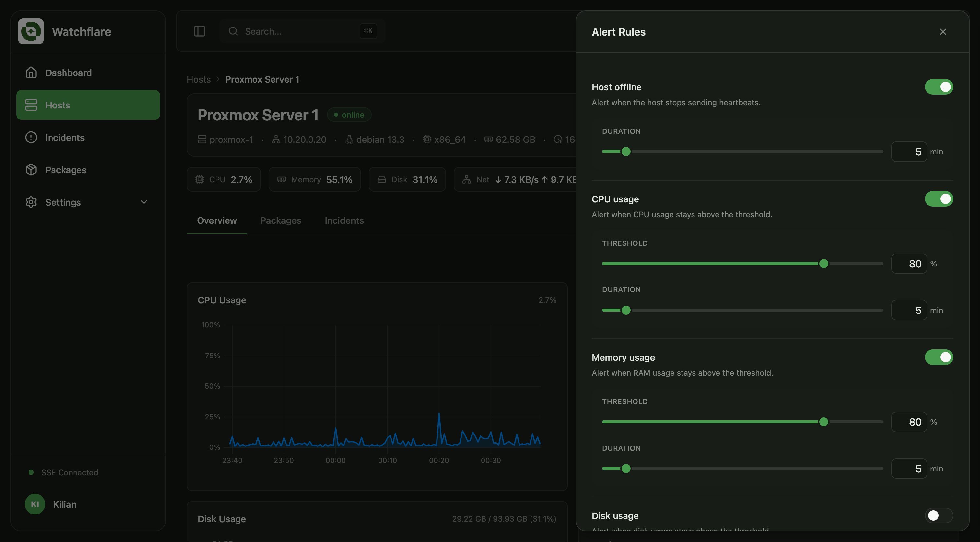Viewport: 980px width, 542px height.
Task: Click the ⌘K shortcut badge
Action: pyautogui.click(x=368, y=31)
